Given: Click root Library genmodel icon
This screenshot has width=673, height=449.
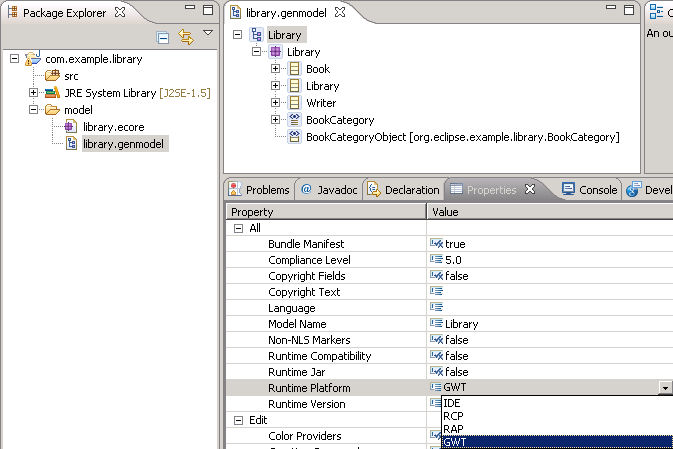Looking at the screenshot, I should coord(257,34).
